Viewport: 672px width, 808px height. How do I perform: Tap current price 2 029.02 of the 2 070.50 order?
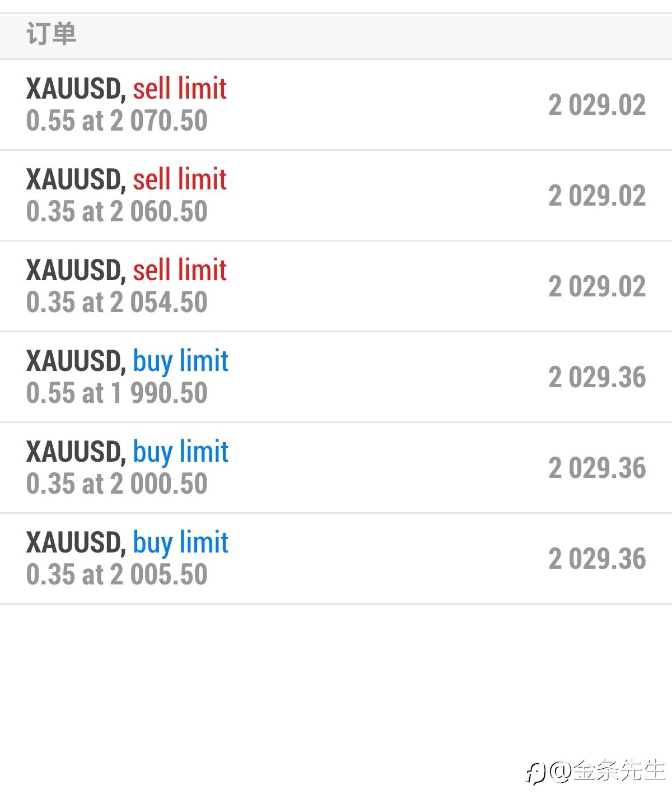point(597,105)
